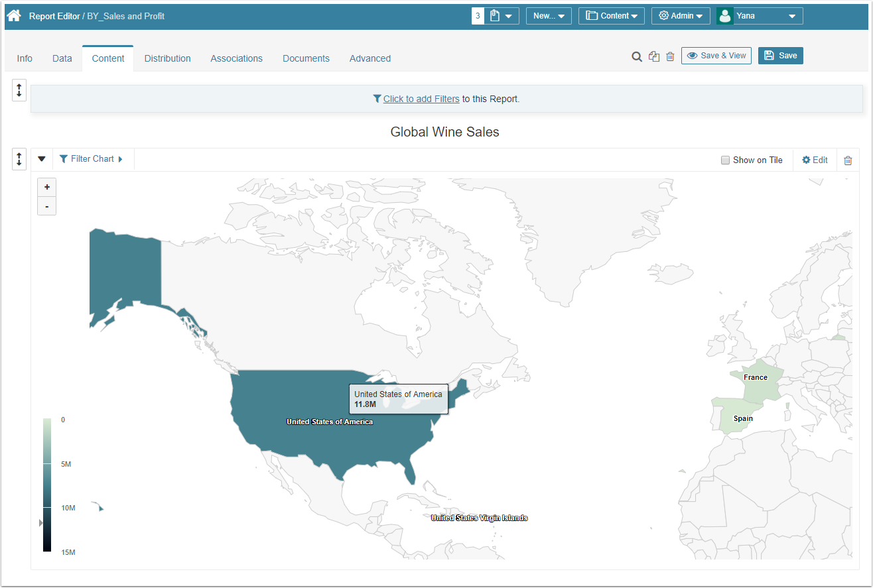The width and height of the screenshot is (873, 588).
Task: Zoom in on the map
Action: click(47, 187)
